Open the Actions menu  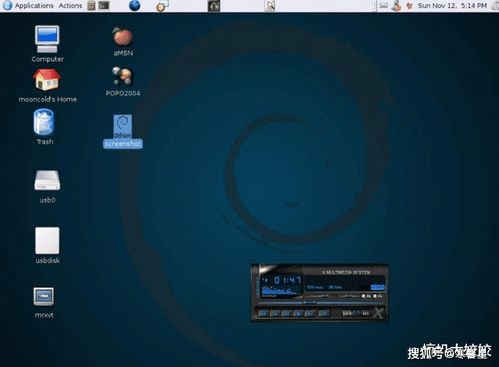pyautogui.click(x=70, y=6)
